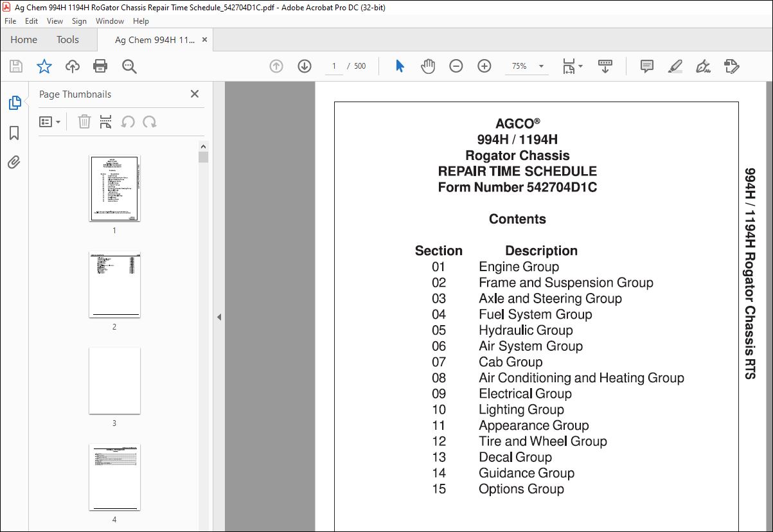Click 'Axle and Steering Group' text
The image size is (773, 532).
tap(550, 299)
